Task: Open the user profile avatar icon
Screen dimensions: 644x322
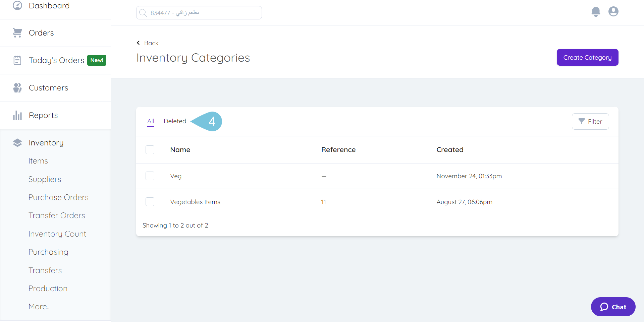Action: (613, 12)
